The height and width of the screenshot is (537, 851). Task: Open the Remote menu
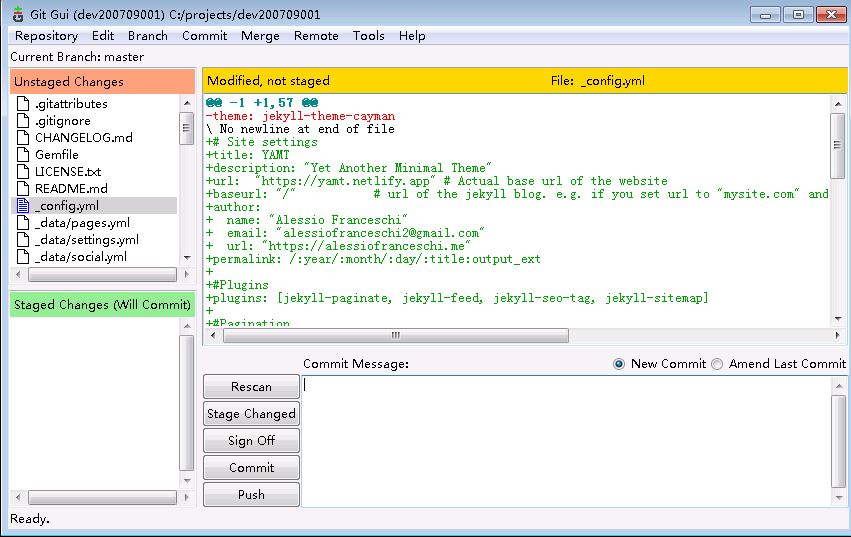click(x=316, y=36)
